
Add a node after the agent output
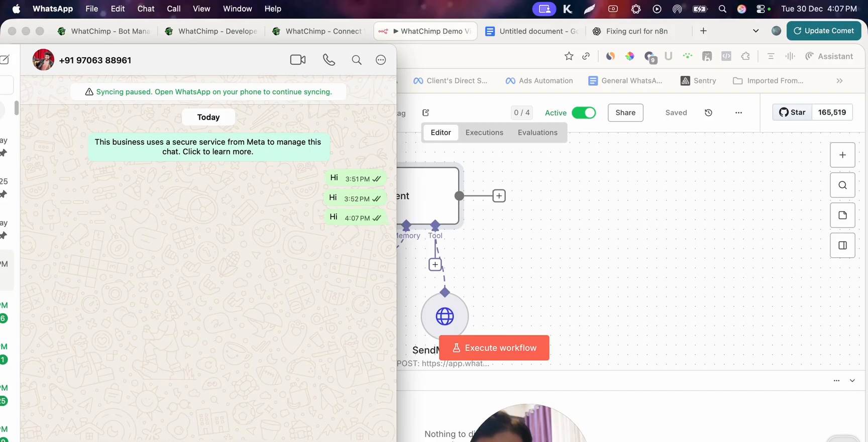(x=499, y=196)
